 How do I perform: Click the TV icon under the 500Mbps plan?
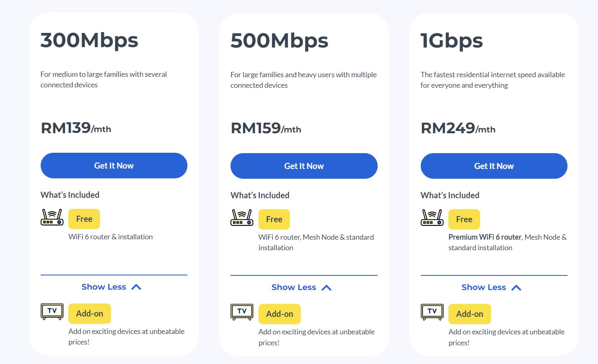coord(241,311)
